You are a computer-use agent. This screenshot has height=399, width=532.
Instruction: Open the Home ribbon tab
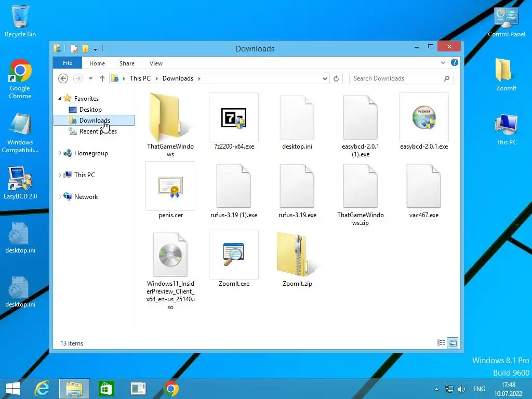pyautogui.click(x=97, y=63)
